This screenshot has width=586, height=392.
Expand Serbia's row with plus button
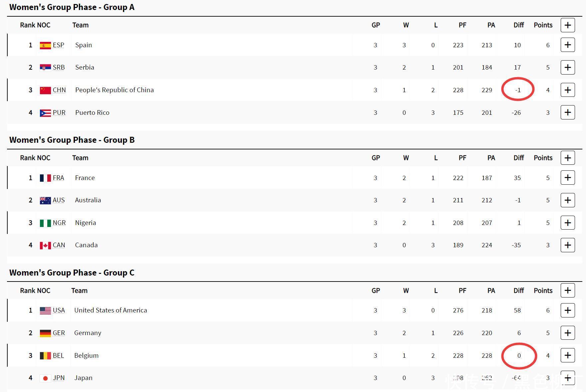[568, 68]
